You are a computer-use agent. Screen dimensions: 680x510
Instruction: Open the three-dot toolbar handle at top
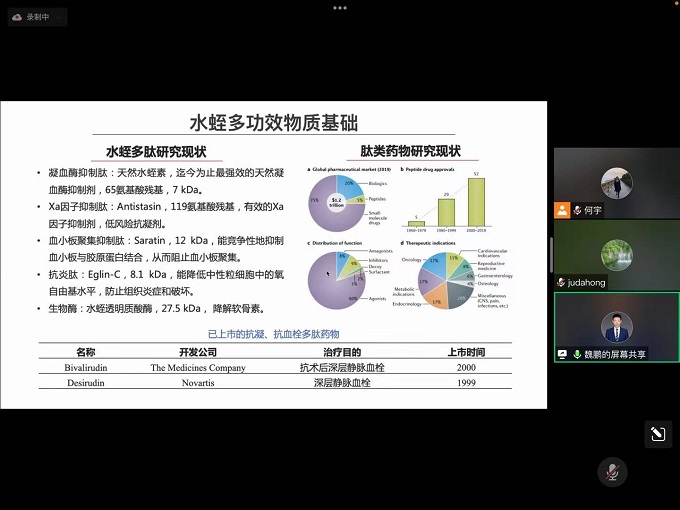(340, 7)
